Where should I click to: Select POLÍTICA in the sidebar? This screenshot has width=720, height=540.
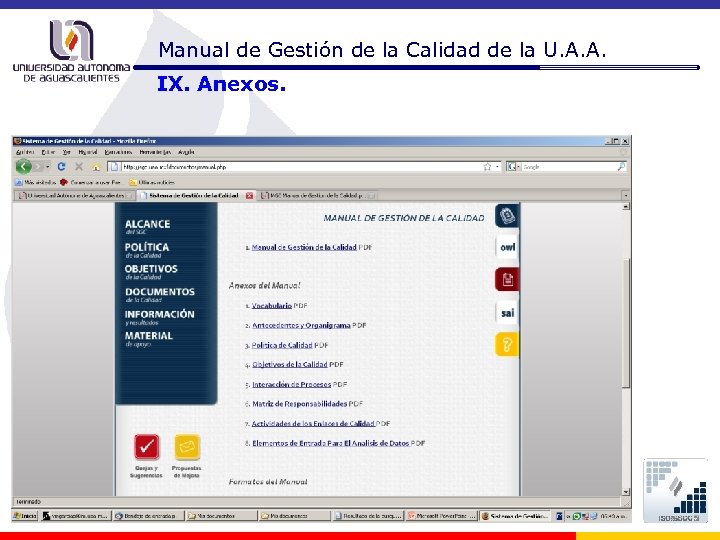(x=147, y=250)
